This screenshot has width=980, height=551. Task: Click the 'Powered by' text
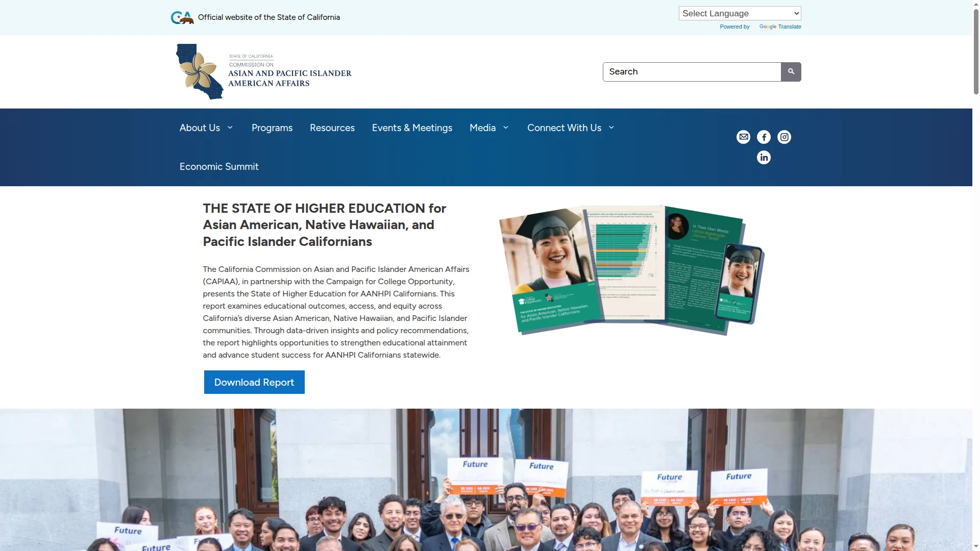[734, 27]
